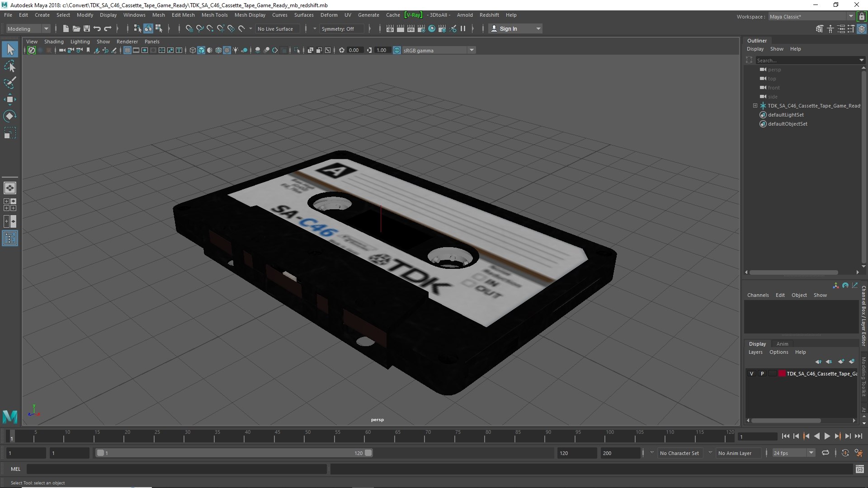Click the Pause IPR render icon
Image resolution: width=868 pixels, height=488 pixels.
tap(463, 28)
